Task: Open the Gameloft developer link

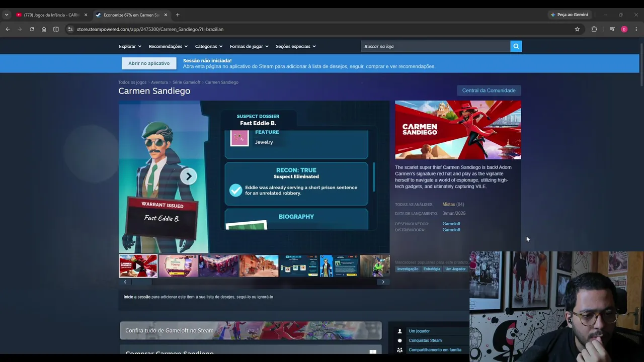Action: 451,224
